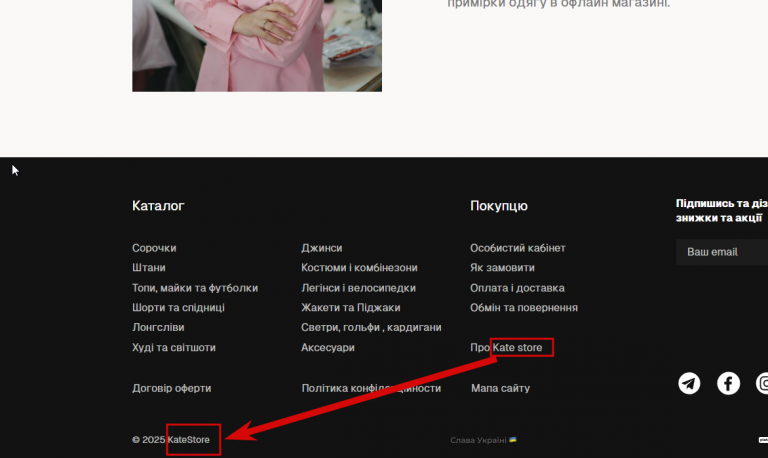The height and width of the screenshot is (458, 768).
Task: Open Топи, майки та футболки category
Action: [195, 288]
